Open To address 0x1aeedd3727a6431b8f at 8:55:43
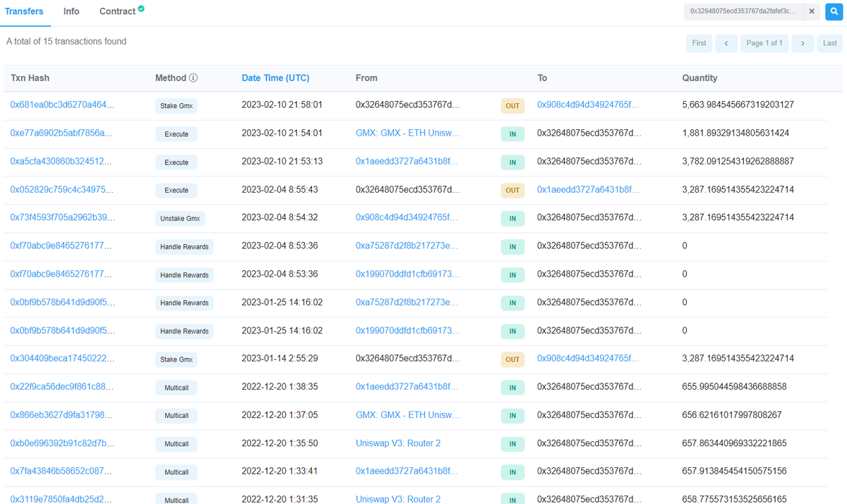This screenshot has width=847, height=504. 588,190
